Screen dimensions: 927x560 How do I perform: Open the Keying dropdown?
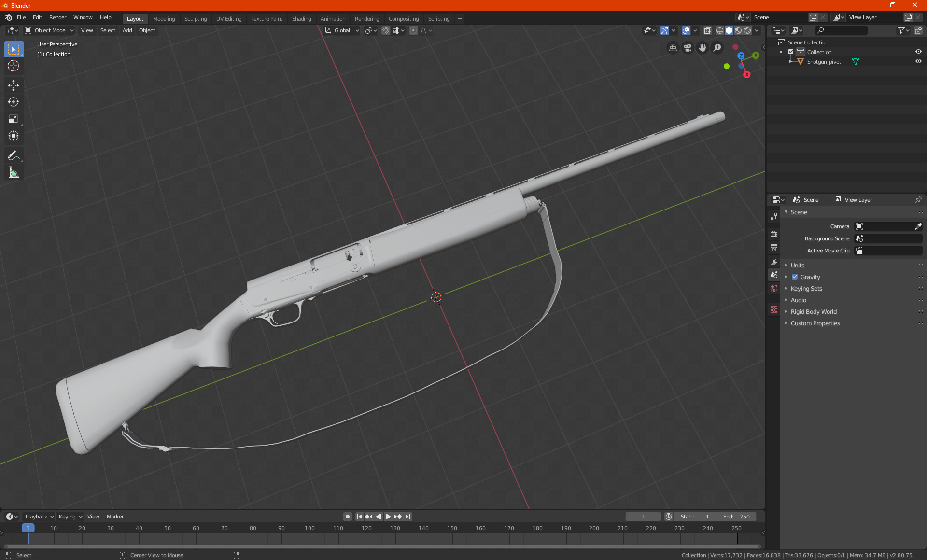70,517
